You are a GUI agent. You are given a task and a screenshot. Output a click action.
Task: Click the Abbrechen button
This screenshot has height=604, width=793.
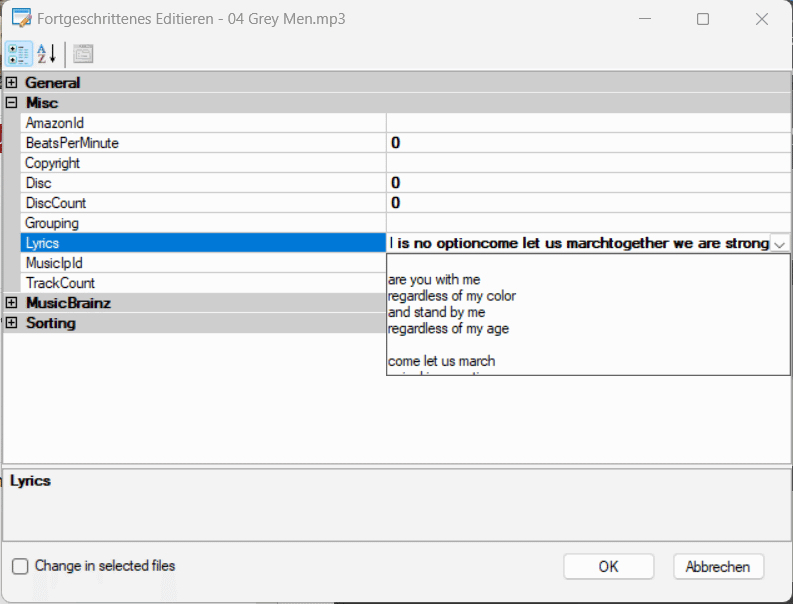point(718,566)
